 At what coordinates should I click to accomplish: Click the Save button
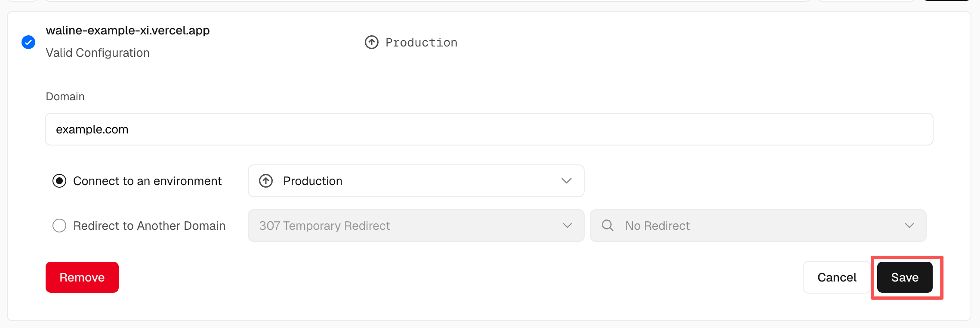[x=905, y=277]
